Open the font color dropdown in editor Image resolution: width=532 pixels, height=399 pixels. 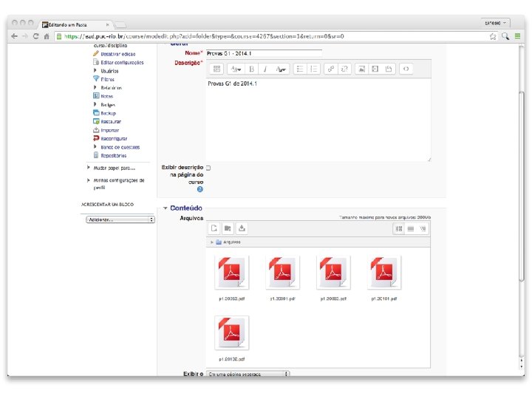[x=281, y=69]
